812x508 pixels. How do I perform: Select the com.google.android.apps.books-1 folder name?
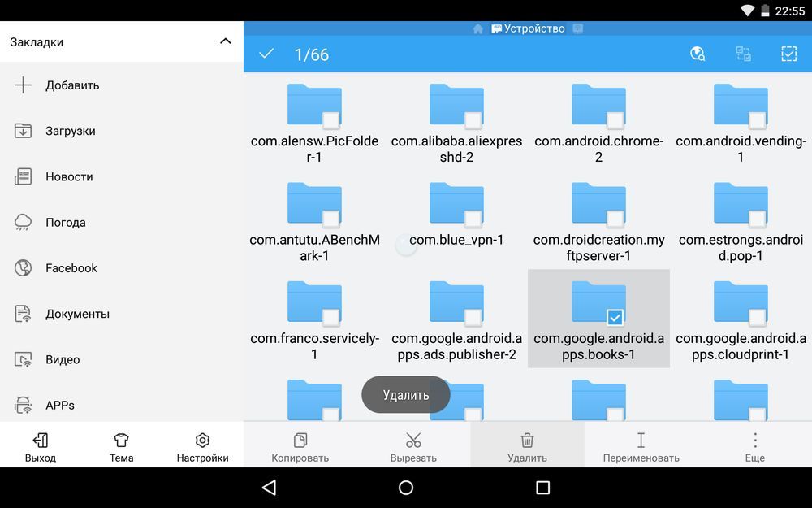[x=598, y=345]
